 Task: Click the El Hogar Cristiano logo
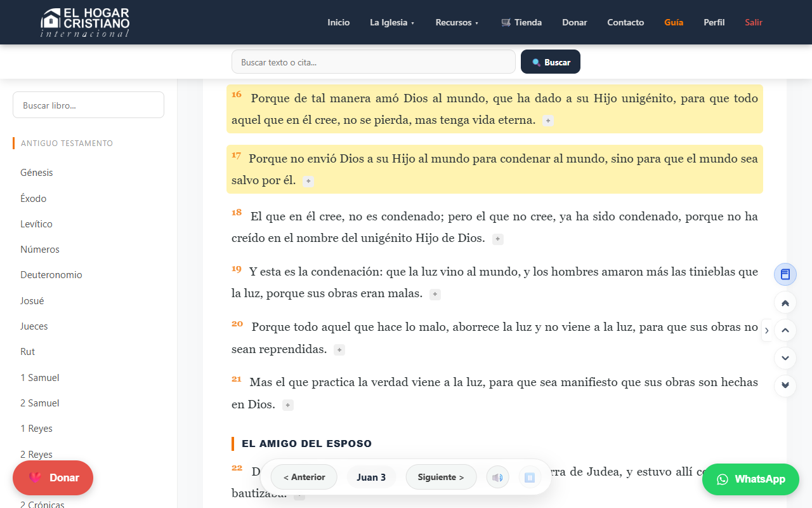(x=86, y=22)
